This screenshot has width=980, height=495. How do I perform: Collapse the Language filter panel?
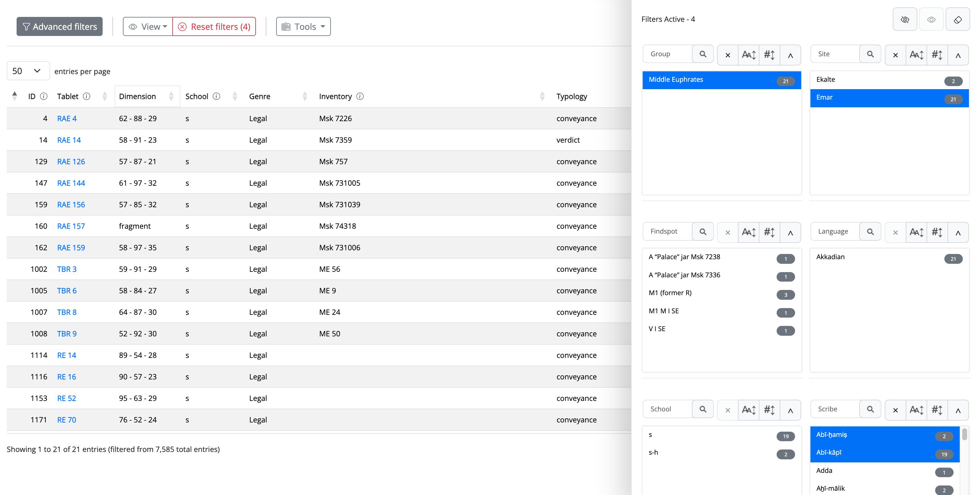[958, 232]
